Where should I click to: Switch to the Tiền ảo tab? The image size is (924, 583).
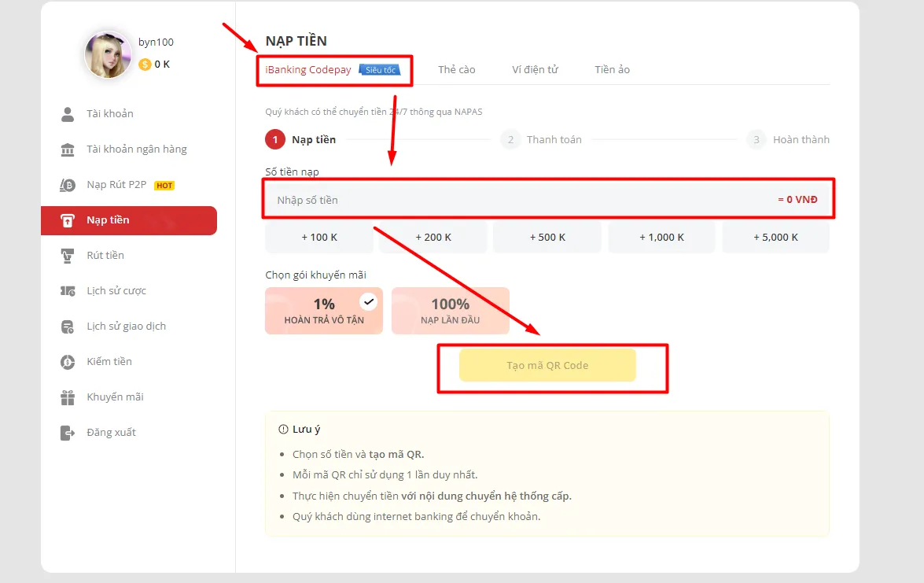click(612, 69)
